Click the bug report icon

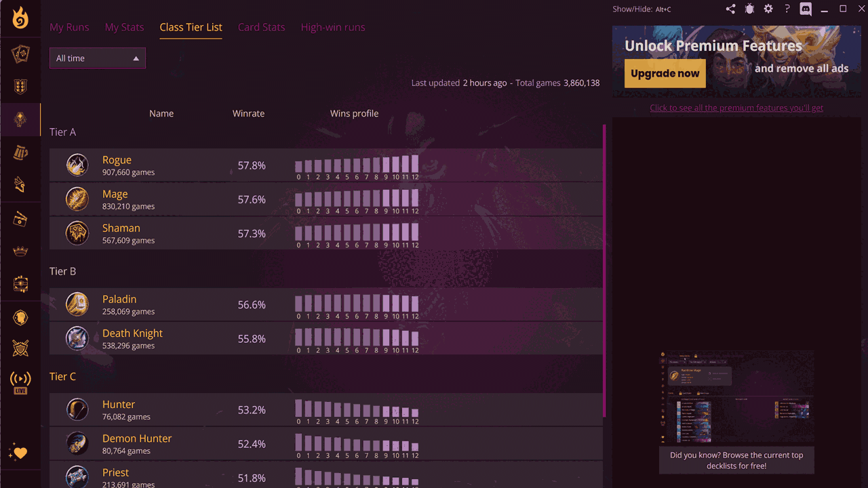point(749,9)
